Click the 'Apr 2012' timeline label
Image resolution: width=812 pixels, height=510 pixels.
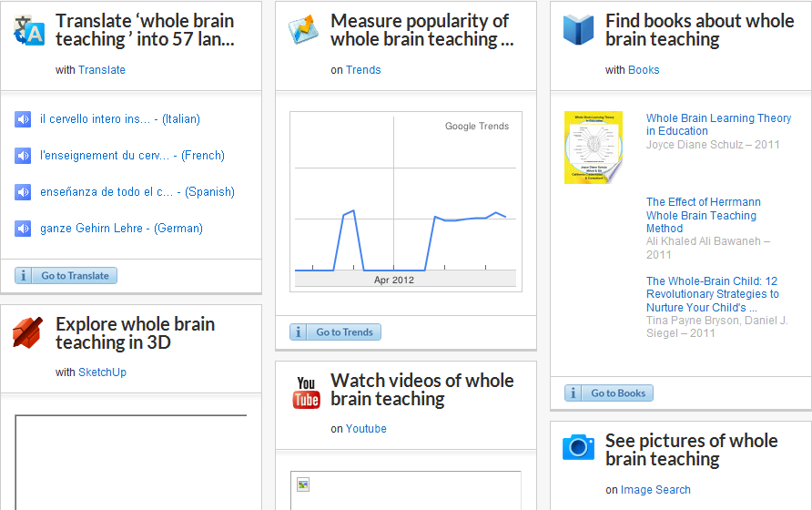[394, 280]
